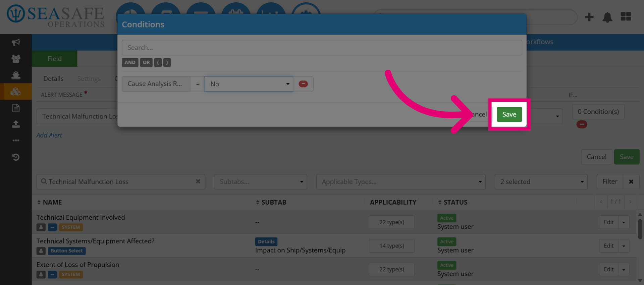The width and height of the screenshot is (644, 285).
Task: Switch to the Settings tab
Action: click(x=89, y=78)
